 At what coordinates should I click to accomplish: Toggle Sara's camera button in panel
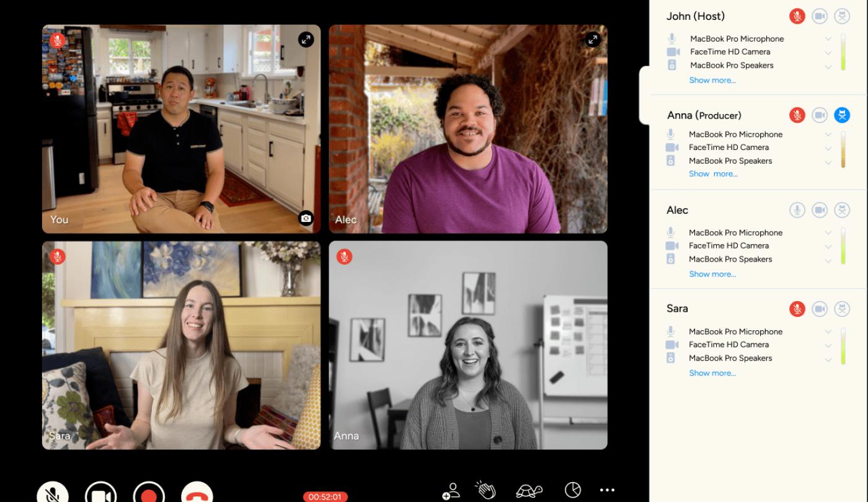click(820, 308)
